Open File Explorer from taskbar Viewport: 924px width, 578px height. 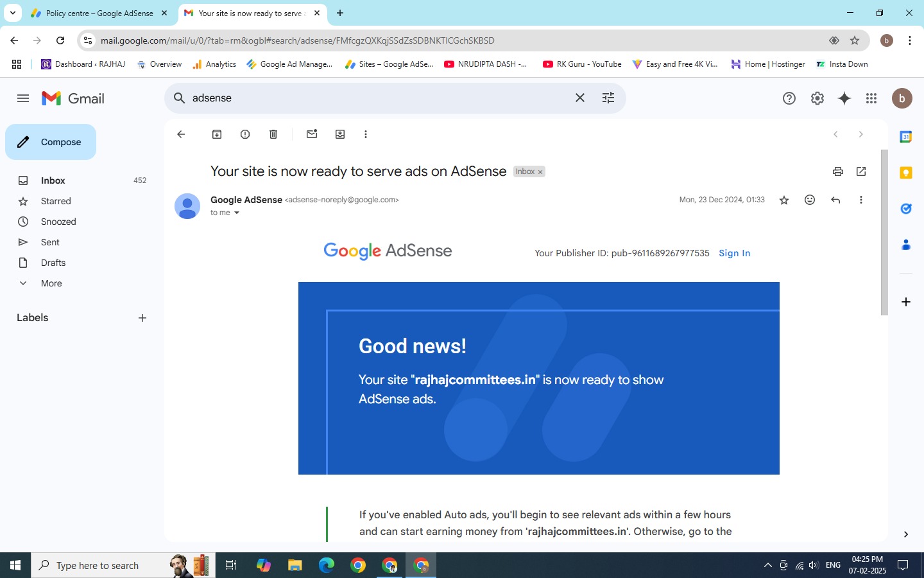click(x=295, y=565)
